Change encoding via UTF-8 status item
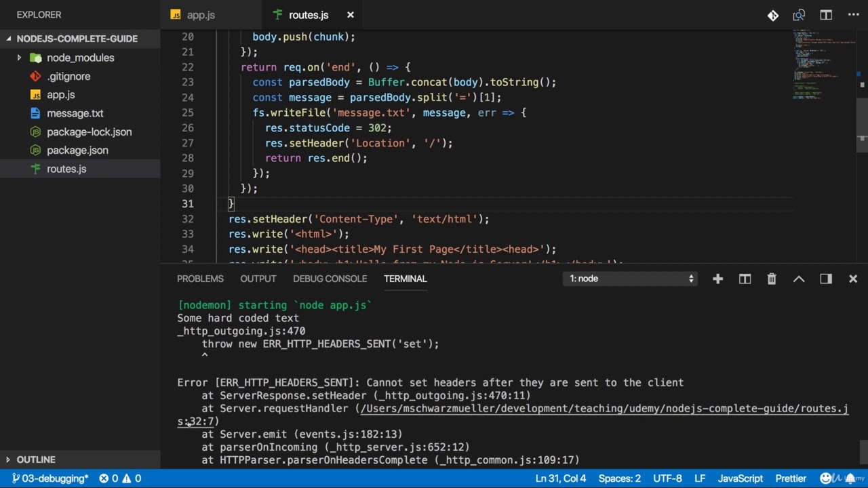 click(667, 479)
